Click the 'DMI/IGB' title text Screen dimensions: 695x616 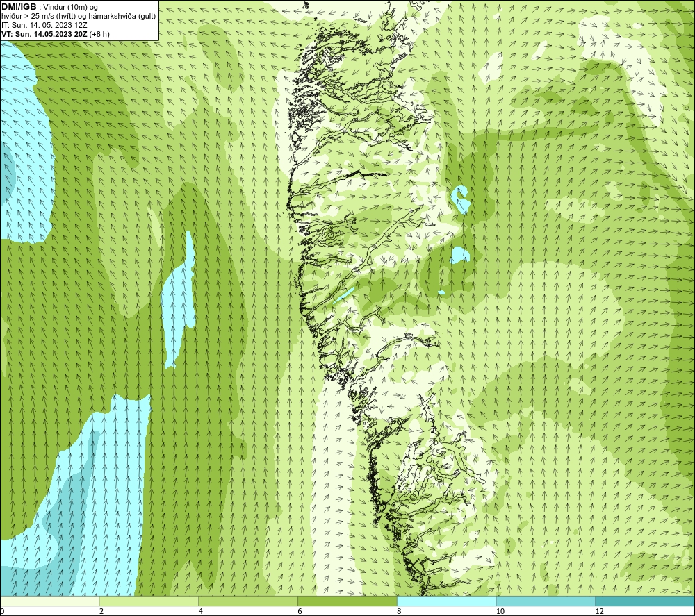tap(19, 7)
